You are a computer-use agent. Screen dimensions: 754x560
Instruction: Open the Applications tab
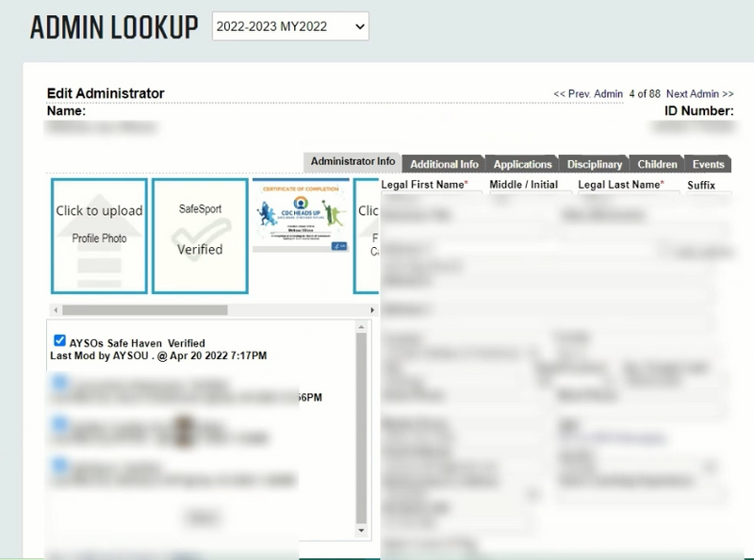pos(522,163)
